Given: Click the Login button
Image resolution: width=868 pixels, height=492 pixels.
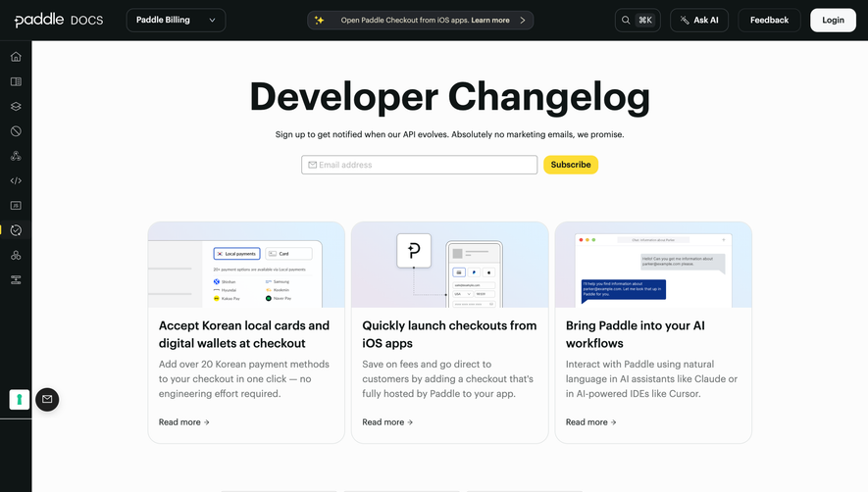Looking at the screenshot, I should click(833, 20).
